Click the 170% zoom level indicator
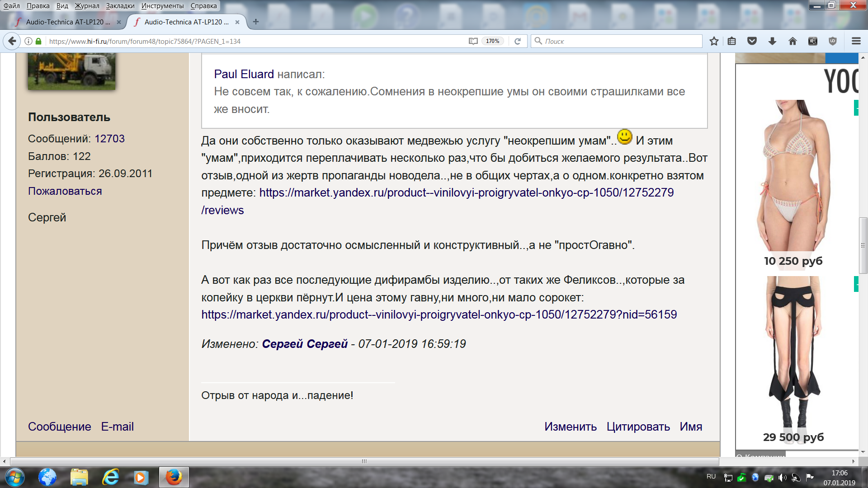The width and height of the screenshot is (868, 488). 492,41
